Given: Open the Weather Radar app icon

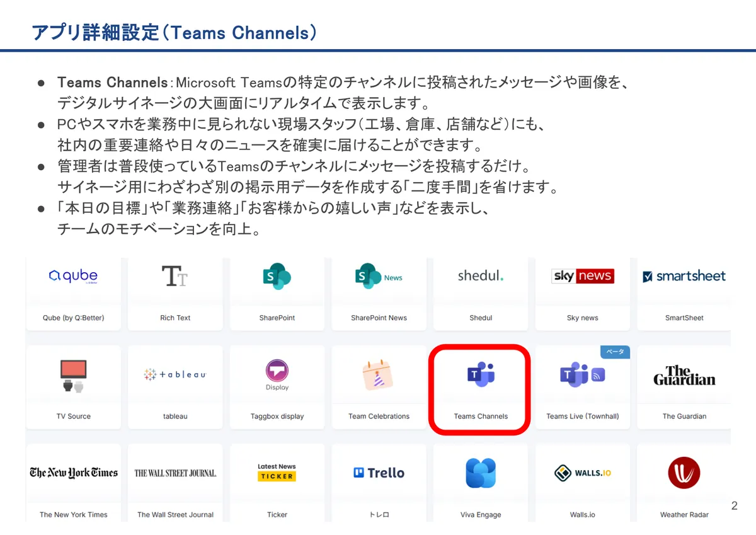Looking at the screenshot, I should (684, 473).
